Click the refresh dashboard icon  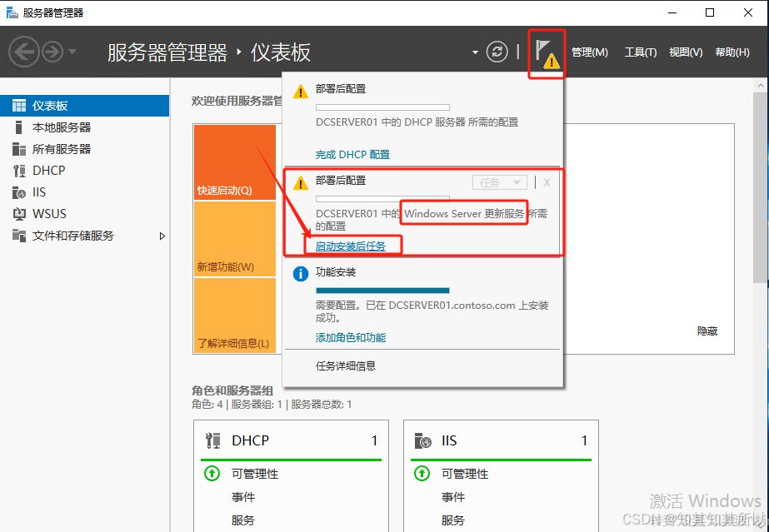click(497, 52)
